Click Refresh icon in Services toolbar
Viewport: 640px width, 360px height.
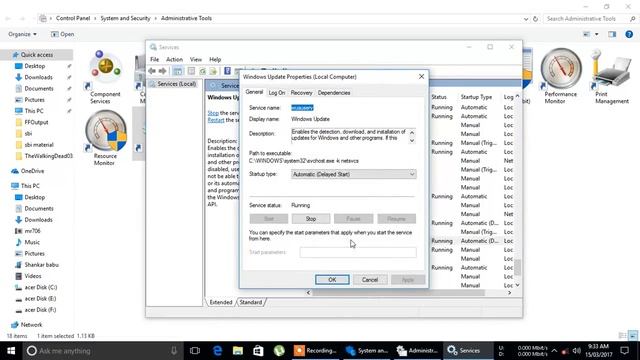pyautogui.click(x=202, y=71)
